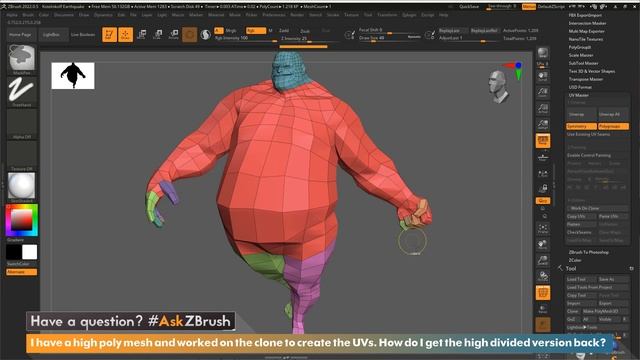640x360 pixels.
Task: Adjust the Focal Shift slider
Action: [389, 30]
